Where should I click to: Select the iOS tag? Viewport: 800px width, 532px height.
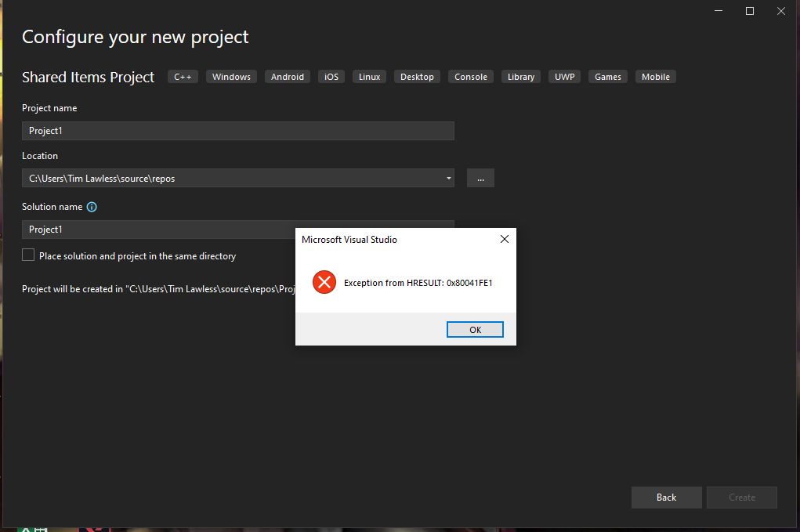331,77
